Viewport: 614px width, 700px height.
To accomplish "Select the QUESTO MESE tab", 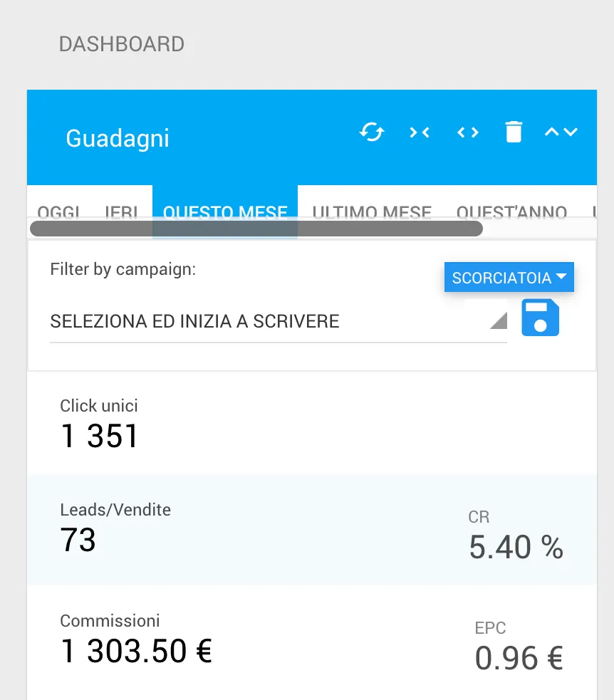I will pos(225,211).
